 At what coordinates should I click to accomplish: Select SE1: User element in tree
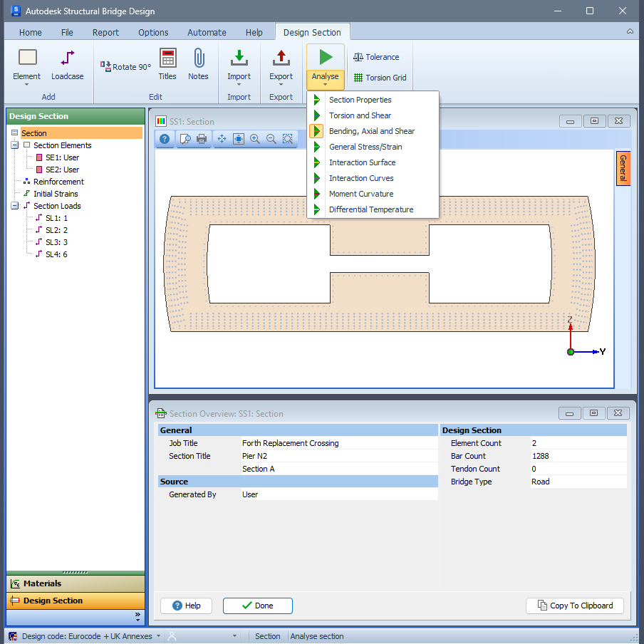pyautogui.click(x=62, y=157)
